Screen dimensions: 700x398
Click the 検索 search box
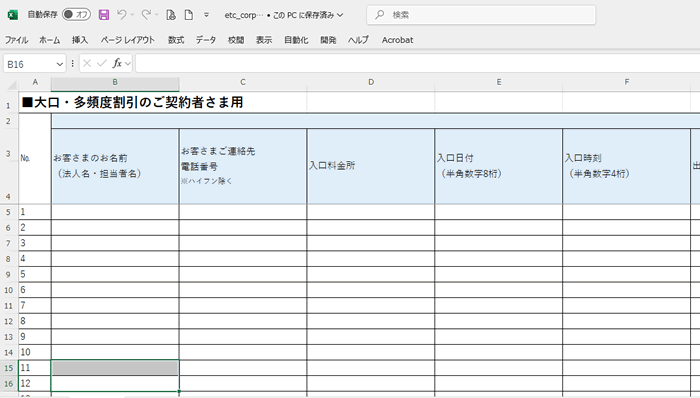pos(481,15)
